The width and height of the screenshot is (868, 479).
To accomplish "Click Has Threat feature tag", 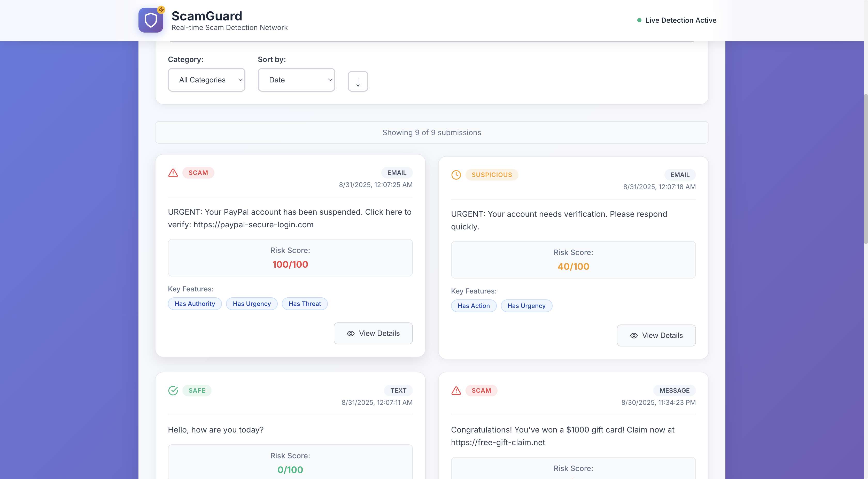I will [x=305, y=304].
